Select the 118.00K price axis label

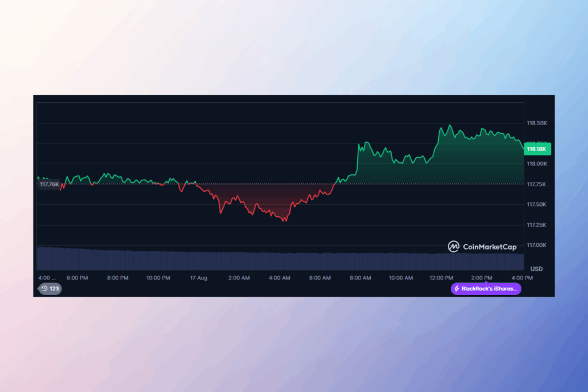click(537, 164)
